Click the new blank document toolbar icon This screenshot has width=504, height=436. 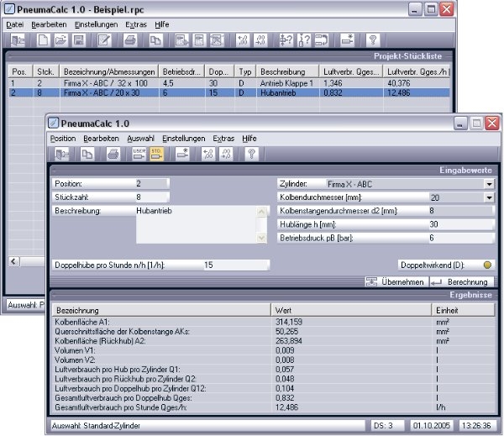[43, 40]
